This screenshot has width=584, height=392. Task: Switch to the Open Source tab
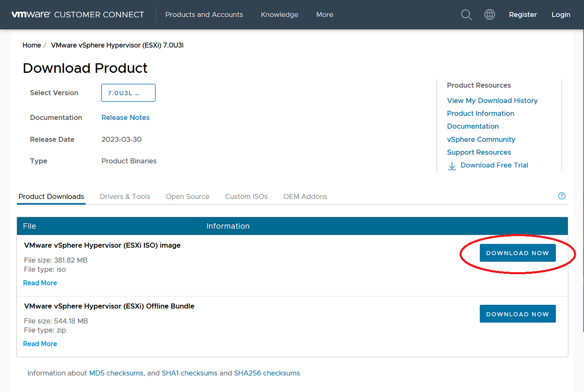coord(187,196)
